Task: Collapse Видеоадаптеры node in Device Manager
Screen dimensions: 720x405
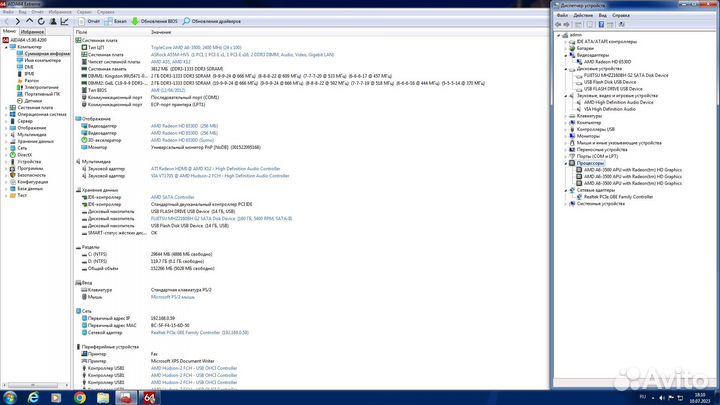Action: click(x=566, y=55)
